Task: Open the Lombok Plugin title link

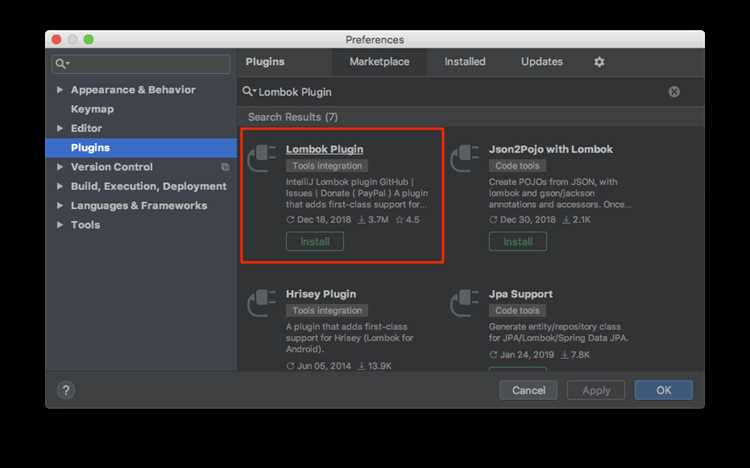Action: pos(324,149)
